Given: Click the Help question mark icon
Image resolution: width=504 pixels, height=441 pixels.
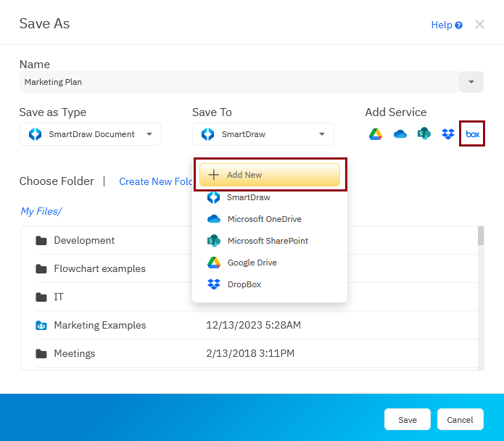Looking at the screenshot, I should [x=459, y=25].
